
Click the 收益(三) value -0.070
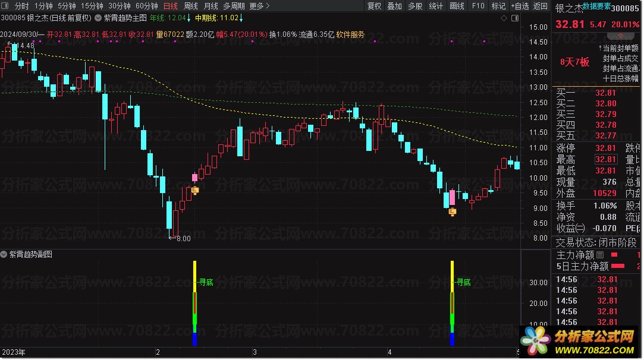604,228
